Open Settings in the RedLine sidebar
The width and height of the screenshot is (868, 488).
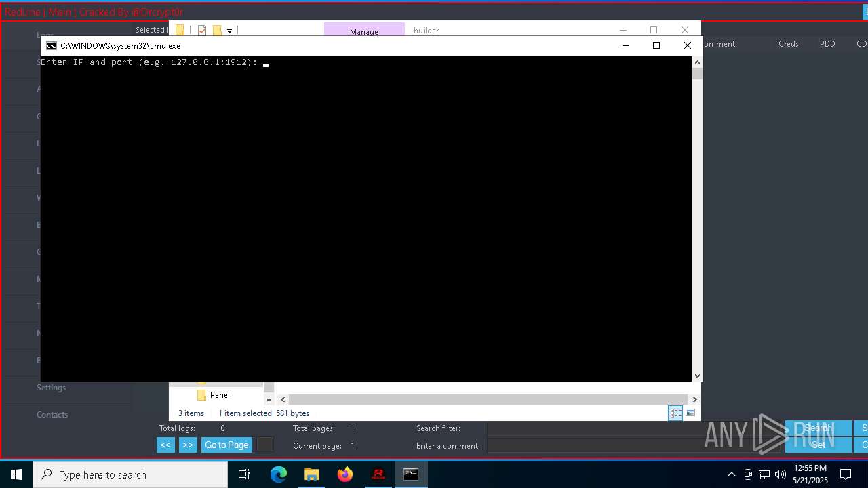51,388
